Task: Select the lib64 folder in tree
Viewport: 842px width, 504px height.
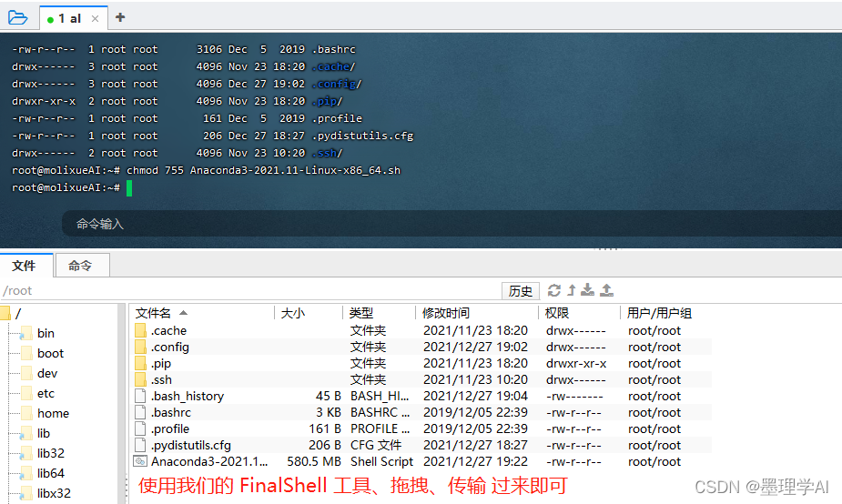Action: click(50, 473)
